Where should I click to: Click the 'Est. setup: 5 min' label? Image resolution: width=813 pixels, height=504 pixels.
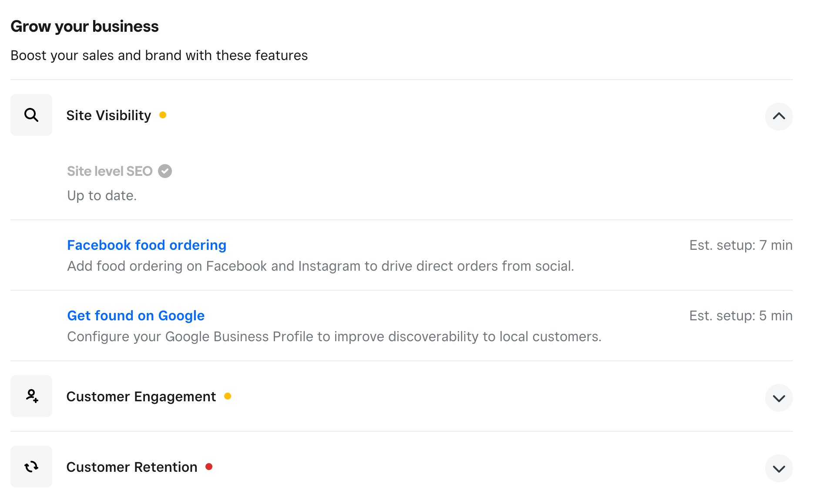point(741,316)
